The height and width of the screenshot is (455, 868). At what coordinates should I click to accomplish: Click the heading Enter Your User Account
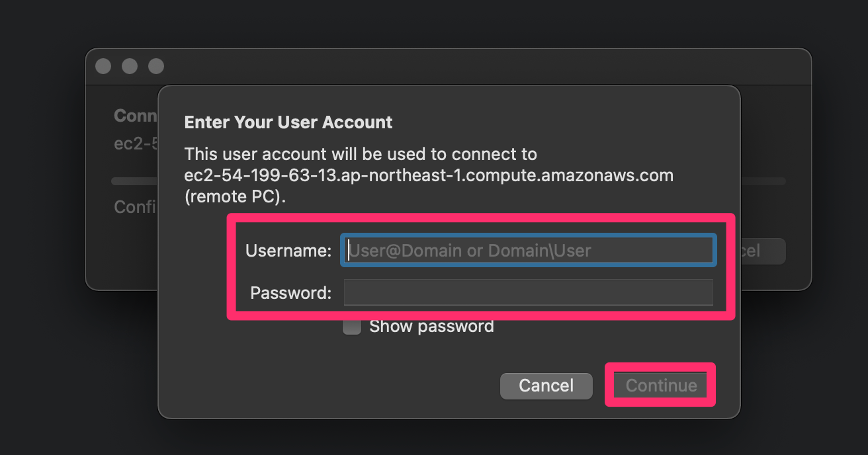tap(288, 122)
